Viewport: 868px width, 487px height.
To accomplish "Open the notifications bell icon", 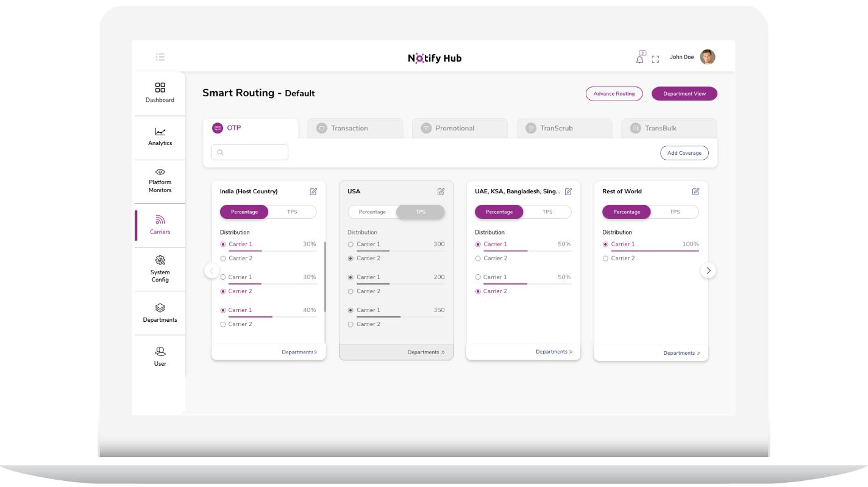I will click(x=639, y=59).
